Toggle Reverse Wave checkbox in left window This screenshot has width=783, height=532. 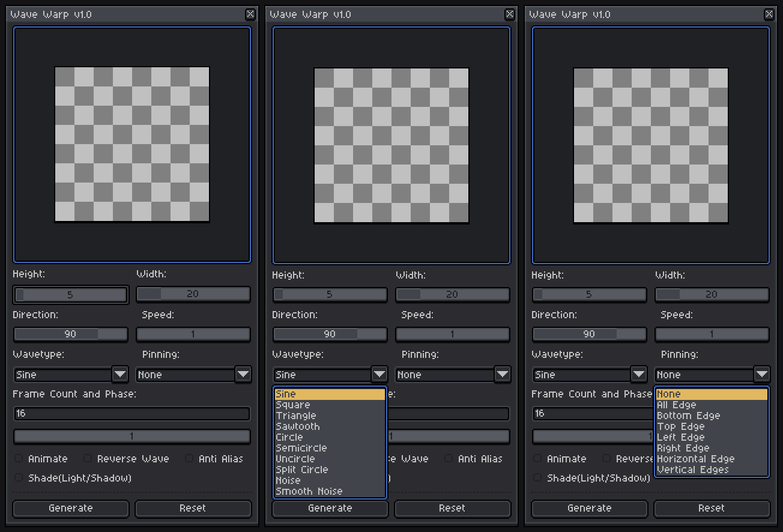pyautogui.click(x=88, y=458)
